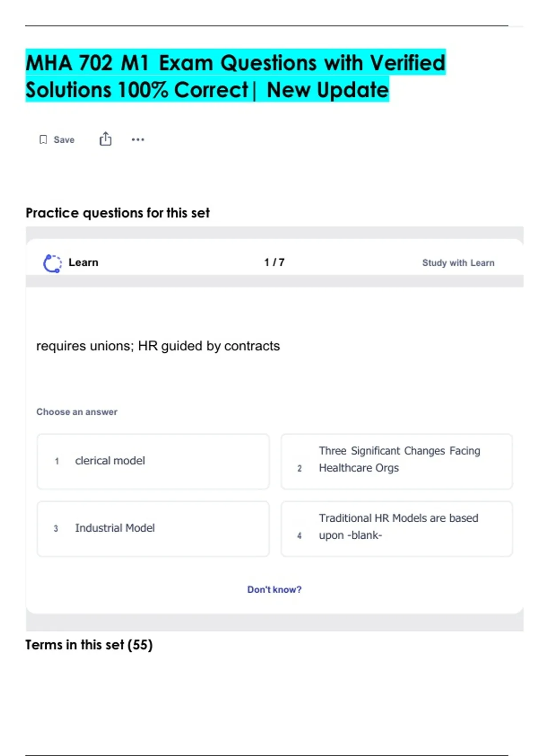The height and width of the screenshot is (756, 534).
Task: Click the Learn label in card header
Action: pyautogui.click(x=83, y=262)
